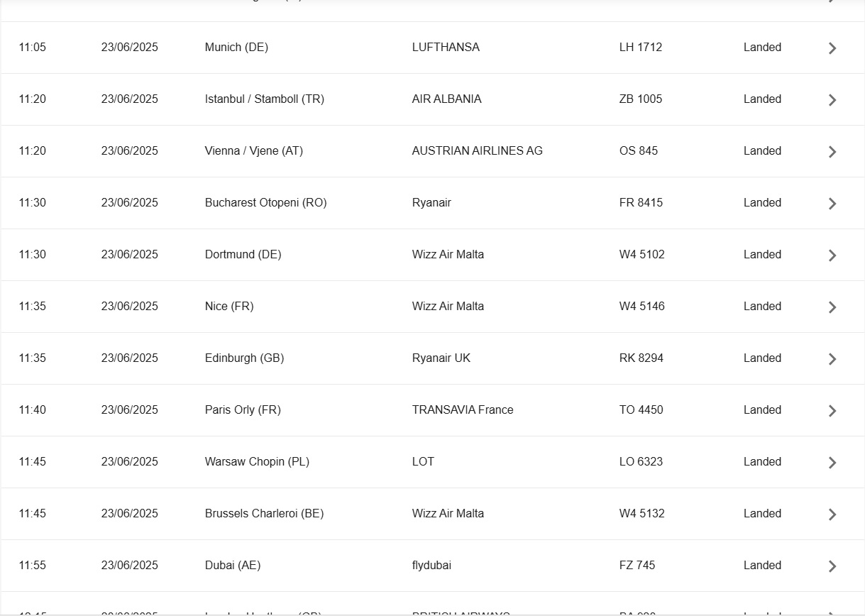This screenshot has width=865, height=616.
Task: Click the AUSTRIAN AIRLINES AG entry
Action: pos(477,151)
